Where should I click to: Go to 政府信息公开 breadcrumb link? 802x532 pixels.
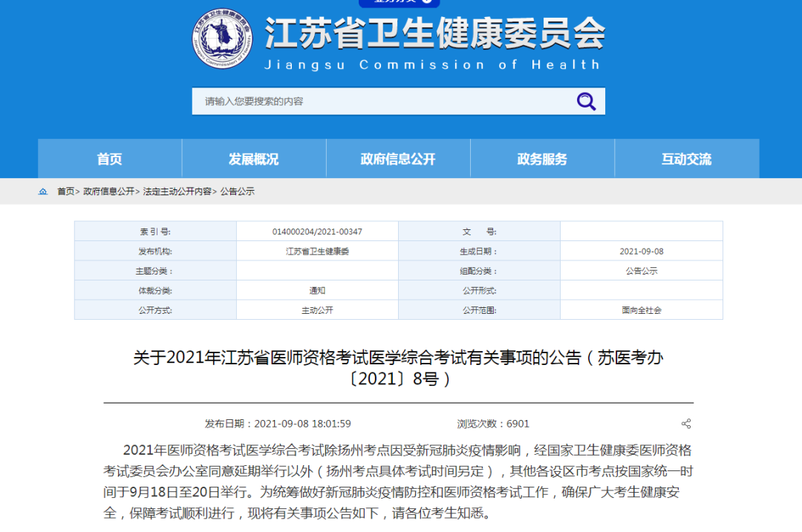(108, 191)
